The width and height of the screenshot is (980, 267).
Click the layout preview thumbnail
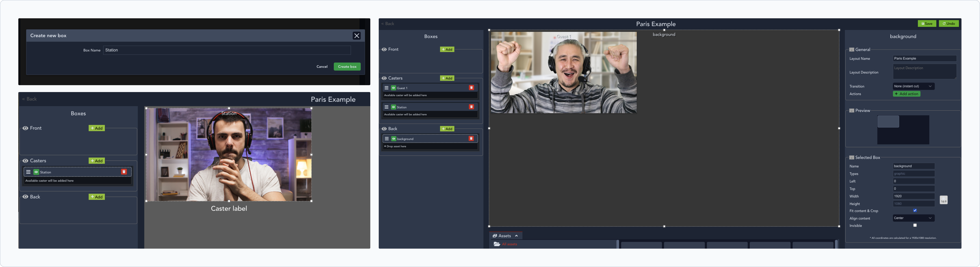(903, 130)
